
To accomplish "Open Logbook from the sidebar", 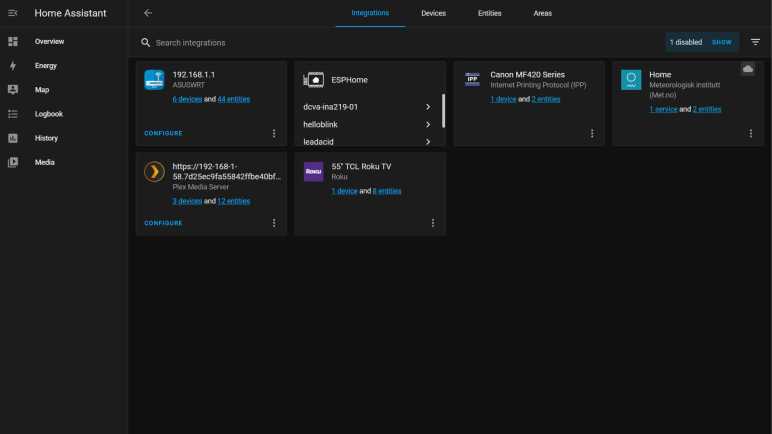I will [49, 114].
